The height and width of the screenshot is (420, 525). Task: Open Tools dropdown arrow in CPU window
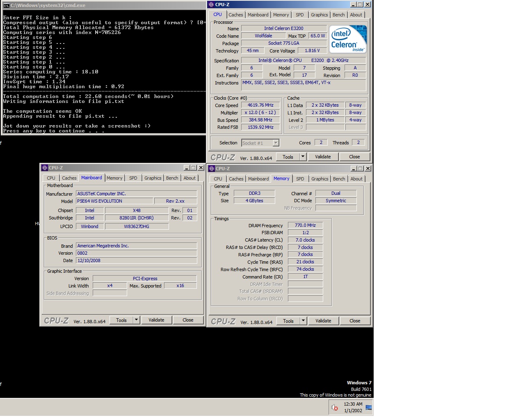[x=303, y=157]
